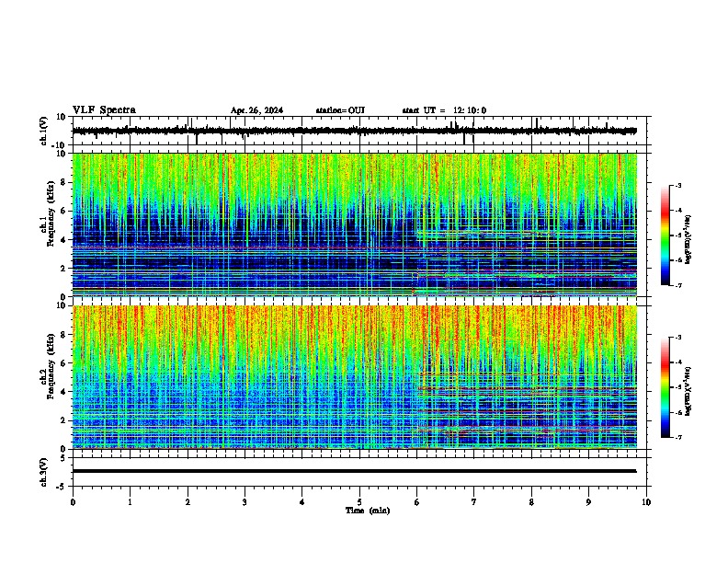Click the "Time (min)" x-axis label
The height and width of the screenshot is (563, 728).
[x=368, y=511]
